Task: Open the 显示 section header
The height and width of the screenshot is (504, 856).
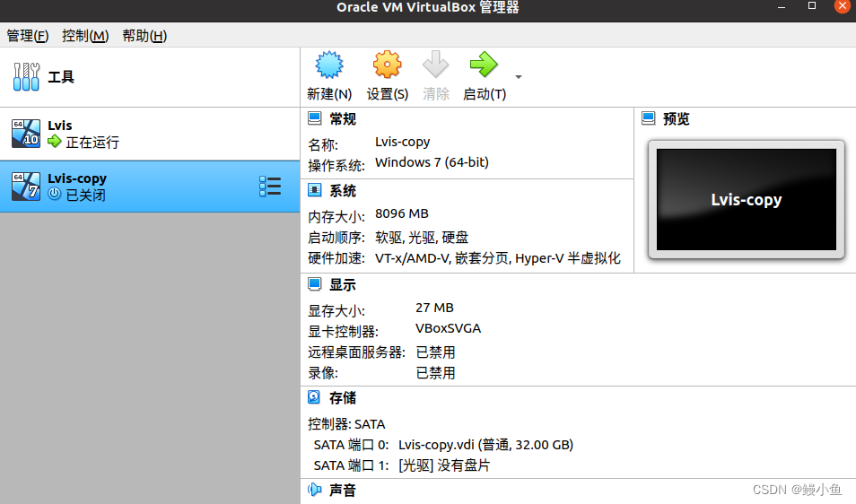Action: coord(343,284)
